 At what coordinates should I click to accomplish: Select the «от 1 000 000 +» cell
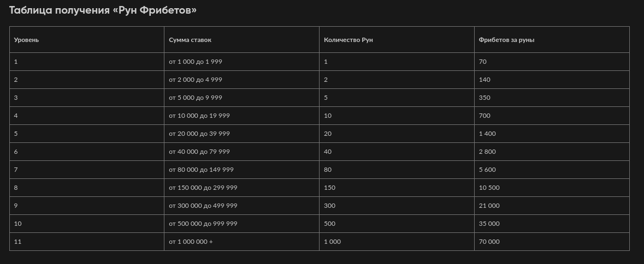[x=191, y=242]
